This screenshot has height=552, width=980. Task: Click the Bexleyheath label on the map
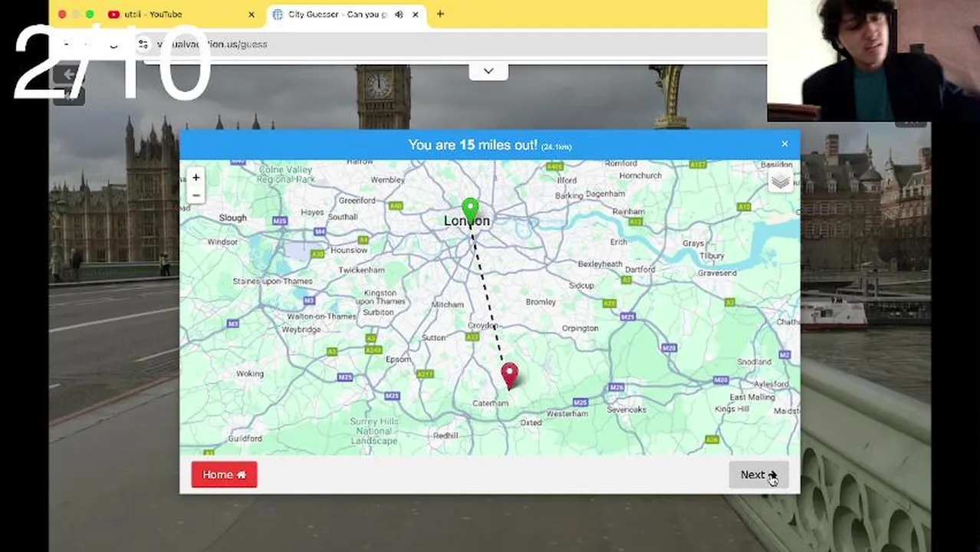pos(600,264)
